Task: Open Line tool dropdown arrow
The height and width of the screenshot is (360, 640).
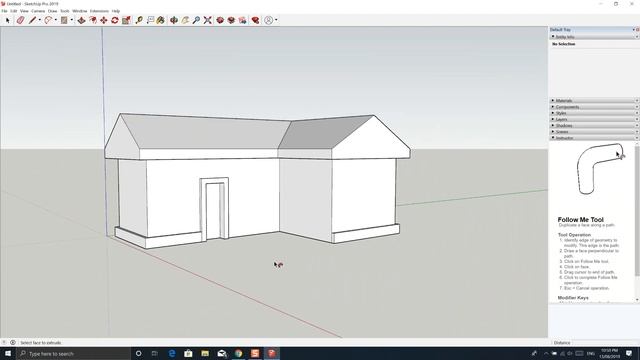Action: pyautogui.click(x=39, y=20)
